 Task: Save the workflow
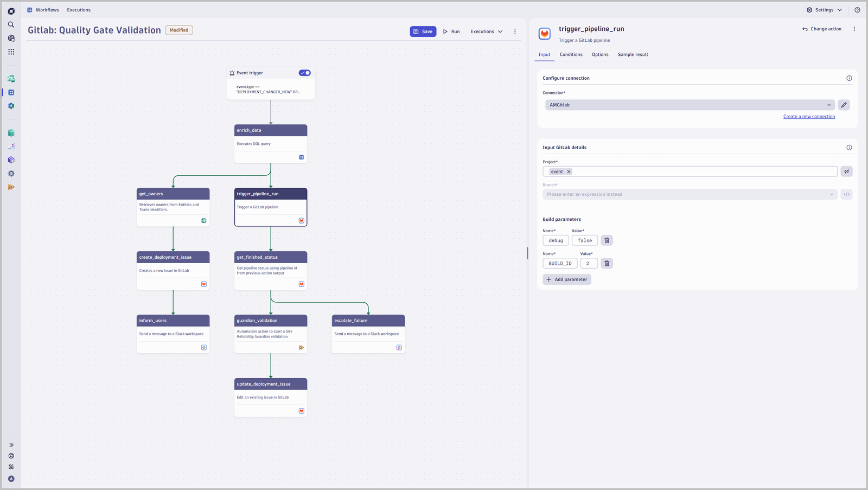(x=423, y=31)
